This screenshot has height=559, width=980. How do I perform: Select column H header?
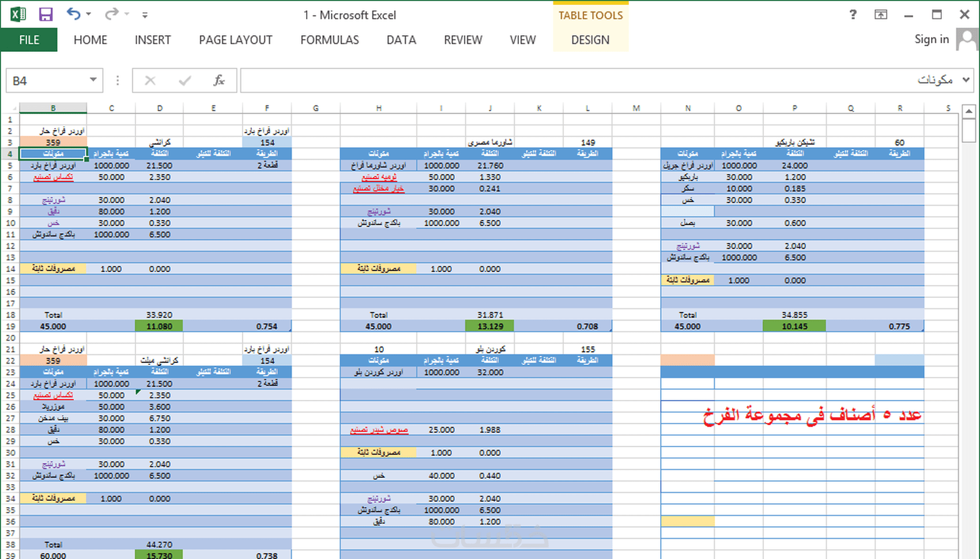pos(379,108)
